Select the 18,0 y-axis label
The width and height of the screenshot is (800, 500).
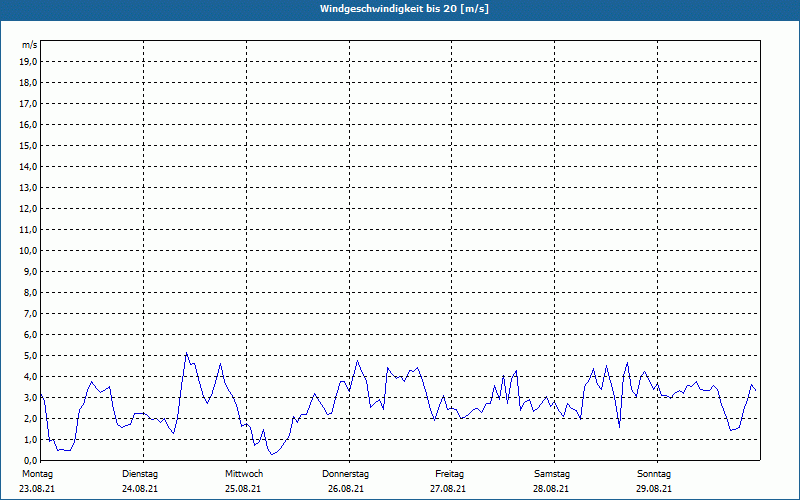[x=29, y=83]
